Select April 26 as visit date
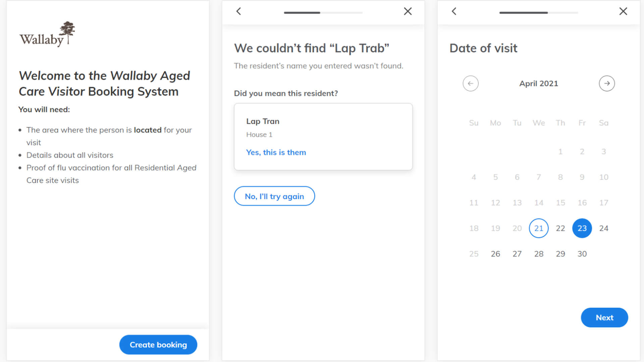 [x=495, y=254]
